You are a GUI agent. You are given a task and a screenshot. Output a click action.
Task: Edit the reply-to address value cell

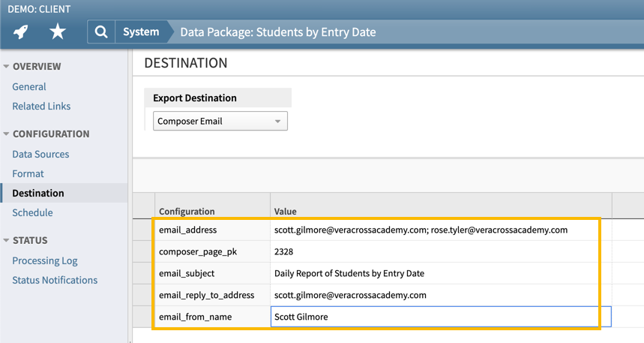tap(441, 295)
